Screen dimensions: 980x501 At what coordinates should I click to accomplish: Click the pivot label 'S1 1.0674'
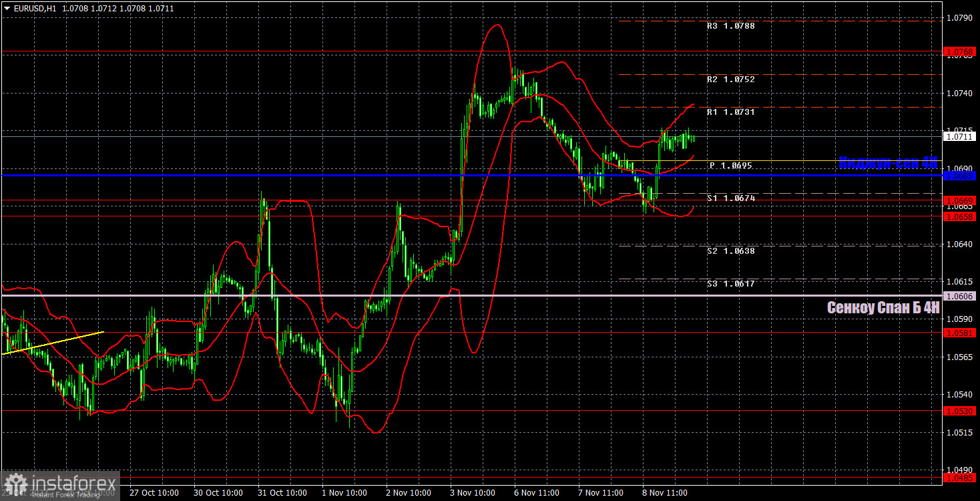pos(731,198)
